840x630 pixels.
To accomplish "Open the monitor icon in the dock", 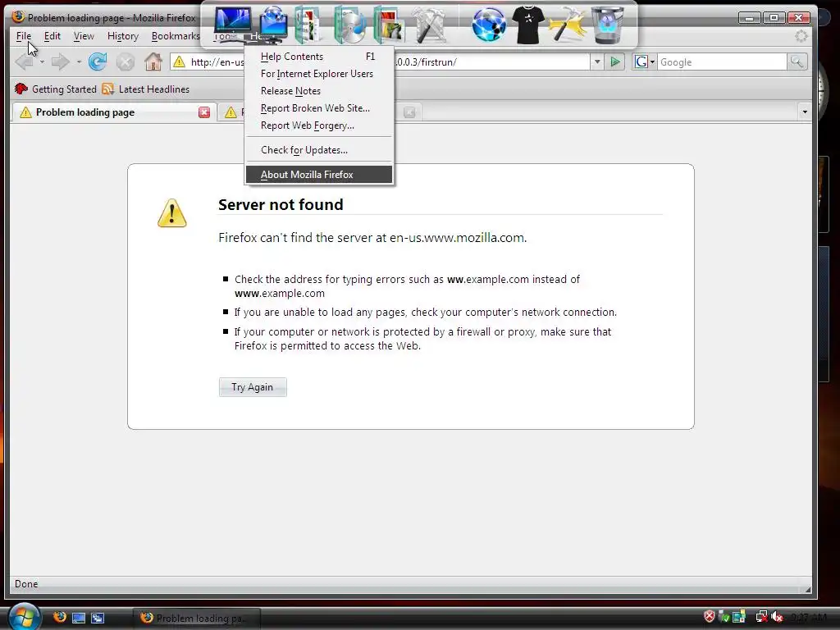I will (232, 25).
